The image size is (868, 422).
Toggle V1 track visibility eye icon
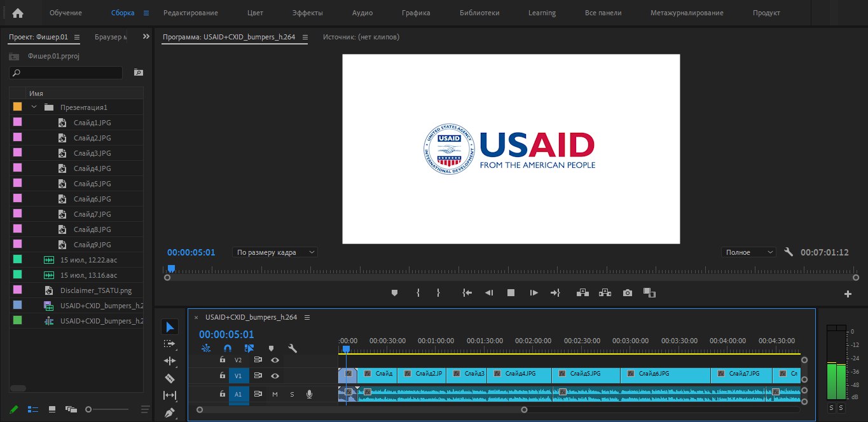[275, 376]
